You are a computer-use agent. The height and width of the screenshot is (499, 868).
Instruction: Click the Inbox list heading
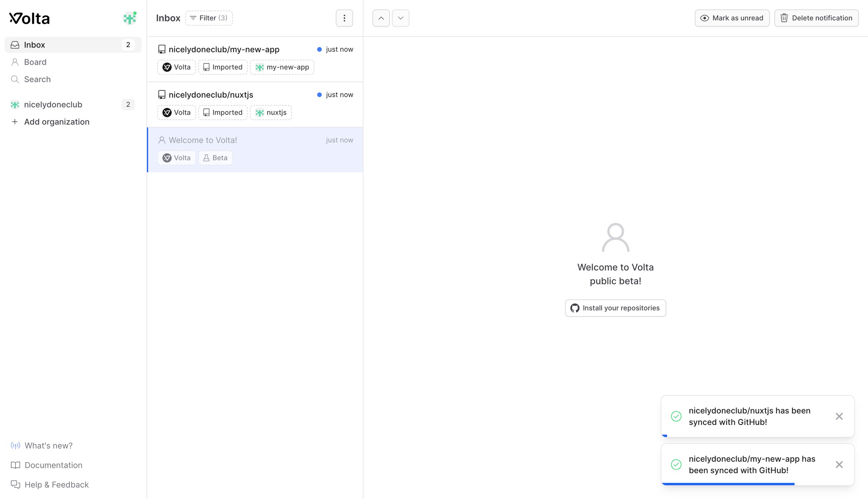pos(168,18)
